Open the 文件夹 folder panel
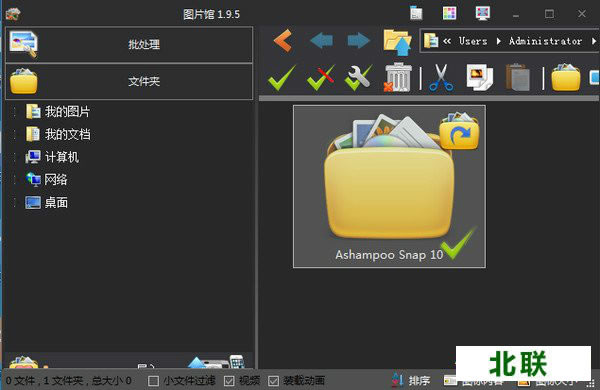Screen dimensions: 600x390 (x=129, y=82)
